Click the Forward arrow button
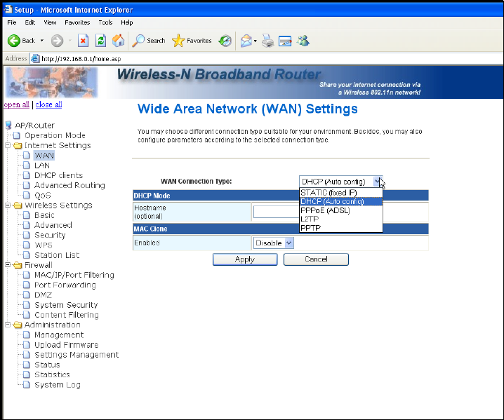This screenshot has width=504, height=420. pos(58,41)
